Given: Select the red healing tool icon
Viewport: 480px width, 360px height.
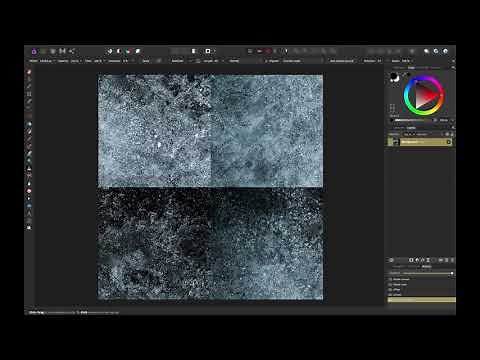Looking at the screenshot, I should click(x=29, y=191).
